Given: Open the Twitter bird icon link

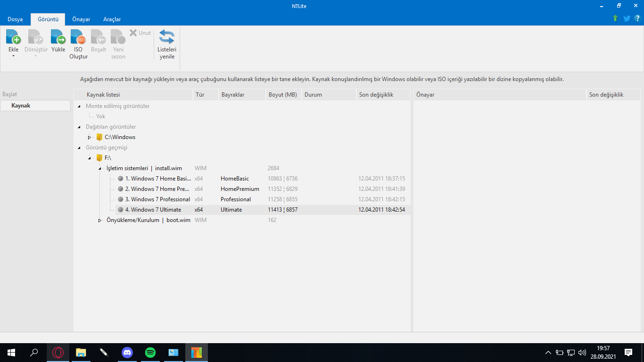Looking at the screenshot, I should [x=627, y=18].
